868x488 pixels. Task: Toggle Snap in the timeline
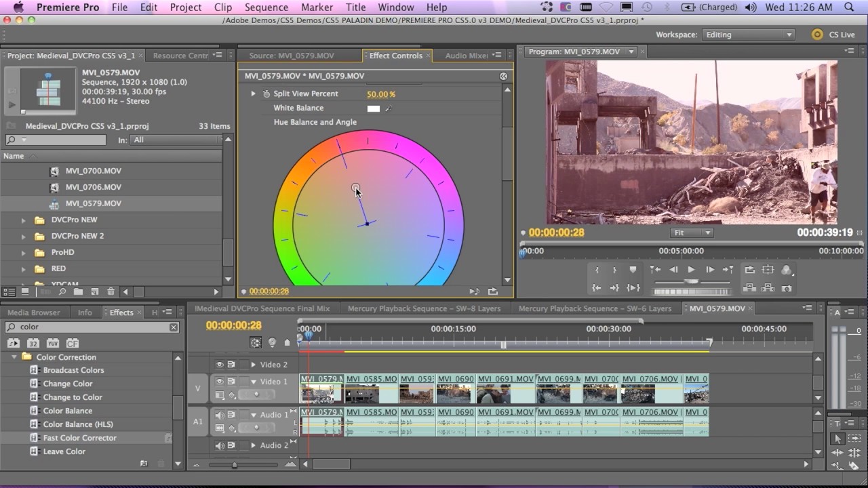pos(256,343)
